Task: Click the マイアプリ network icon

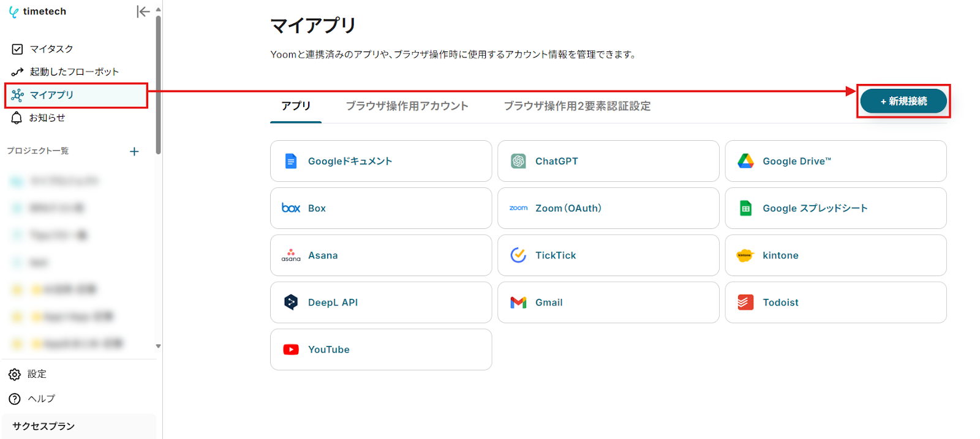Action: click(x=18, y=95)
